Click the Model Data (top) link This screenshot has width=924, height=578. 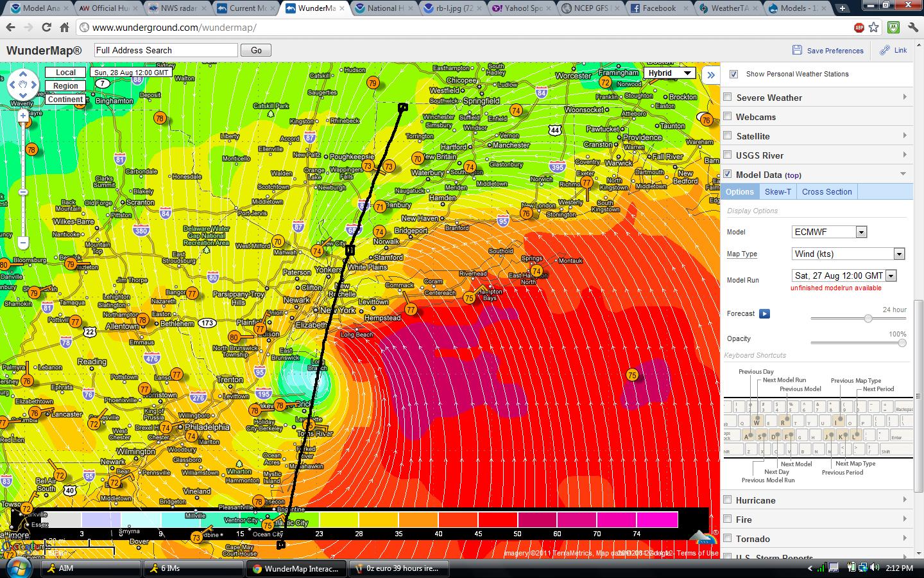tap(768, 175)
